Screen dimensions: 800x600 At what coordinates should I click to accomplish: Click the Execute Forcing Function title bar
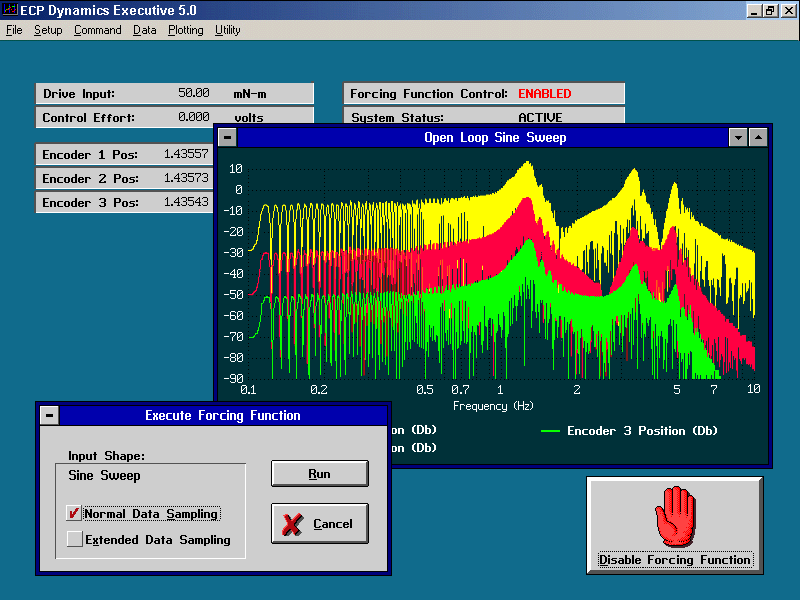(x=223, y=415)
